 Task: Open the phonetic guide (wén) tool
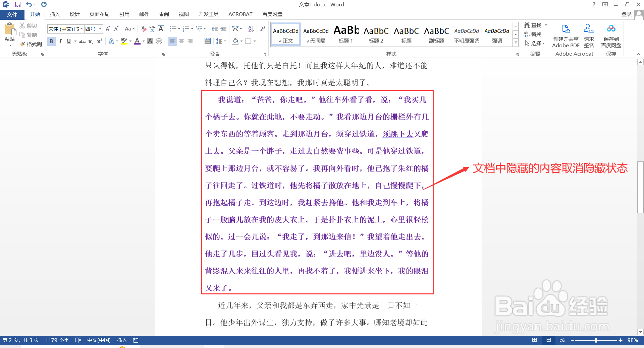point(152,29)
